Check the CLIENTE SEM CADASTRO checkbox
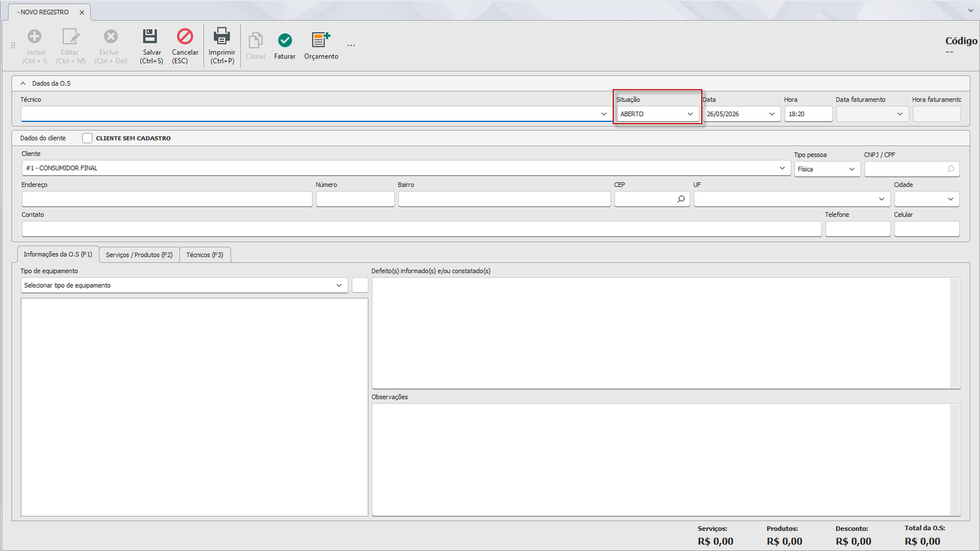Viewport: 980px width, 551px height. (x=88, y=139)
